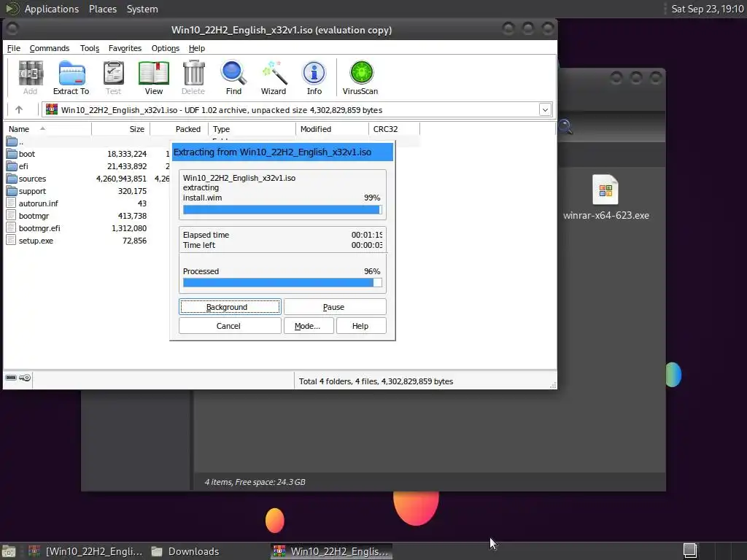Select the sources folder icon
This screenshot has height=560, width=747.
(12, 179)
